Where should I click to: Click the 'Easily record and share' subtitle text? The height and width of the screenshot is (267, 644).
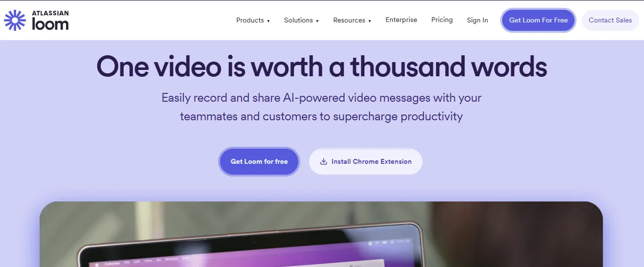(x=322, y=107)
